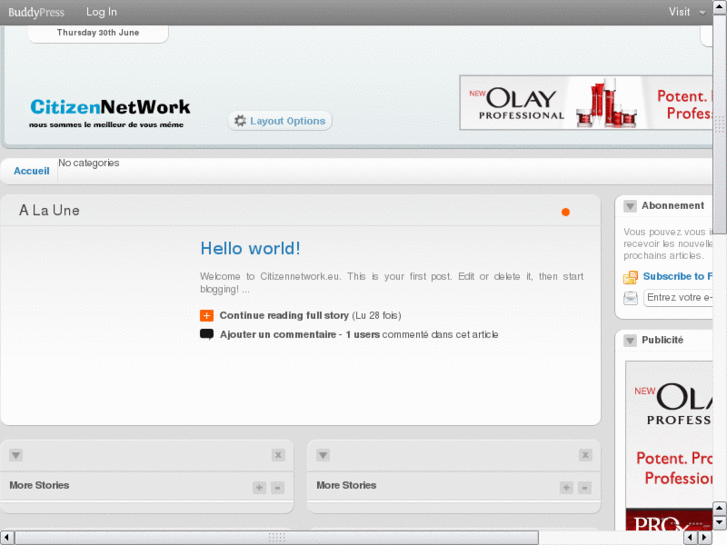
Task: Click the Layout Options gear icon
Action: pyautogui.click(x=240, y=121)
